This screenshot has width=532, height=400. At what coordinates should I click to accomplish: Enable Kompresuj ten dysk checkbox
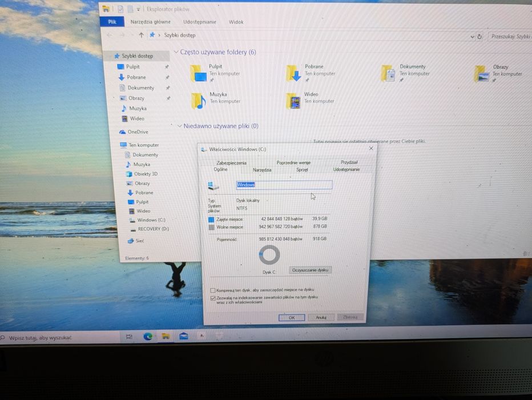click(x=213, y=290)
